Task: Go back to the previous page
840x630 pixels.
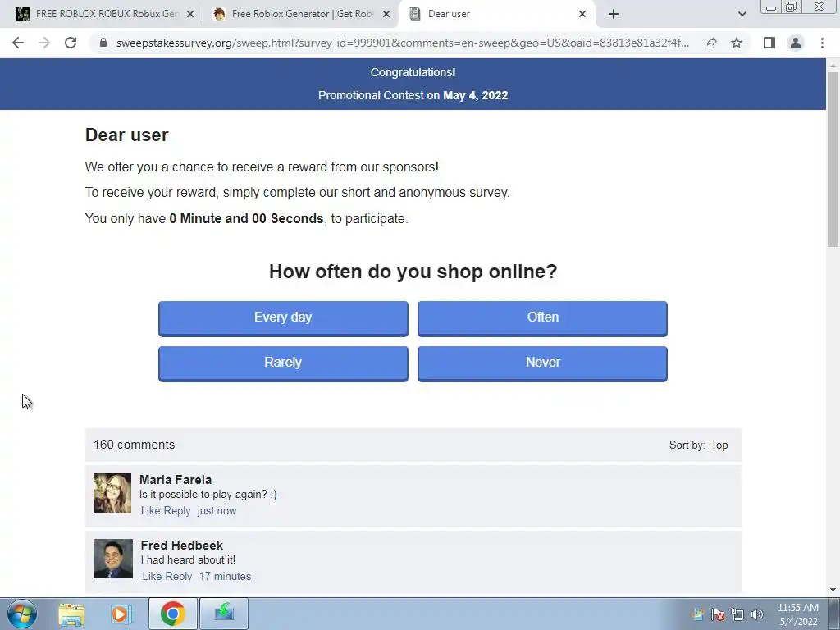Action: coord(18,43)
